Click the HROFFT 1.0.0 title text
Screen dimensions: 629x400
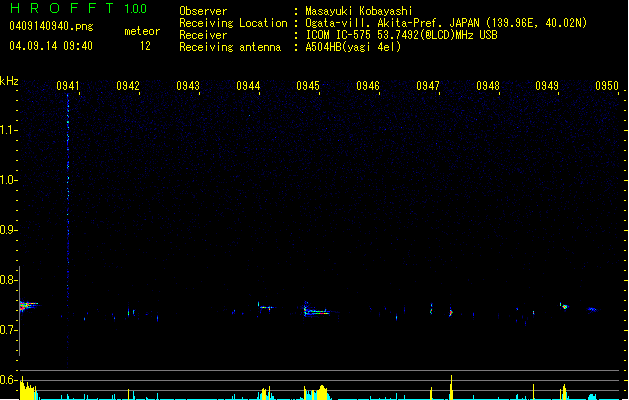tap(79, 8)
